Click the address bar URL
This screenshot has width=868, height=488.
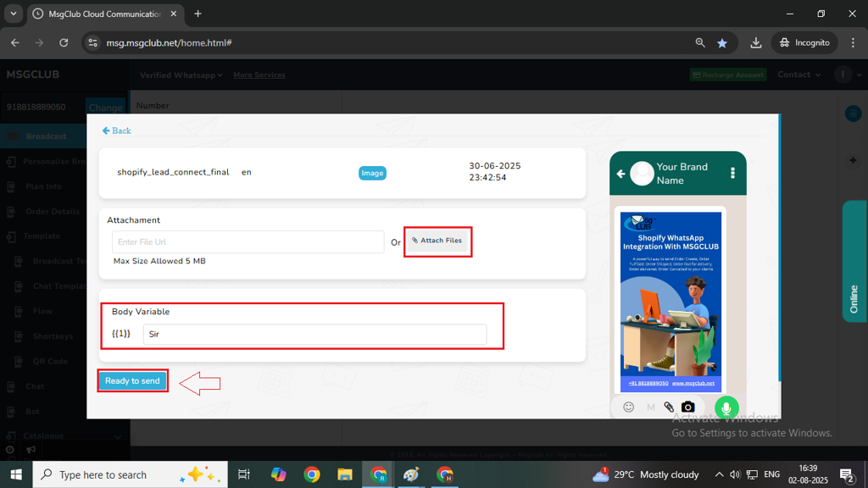coord(169,42)
